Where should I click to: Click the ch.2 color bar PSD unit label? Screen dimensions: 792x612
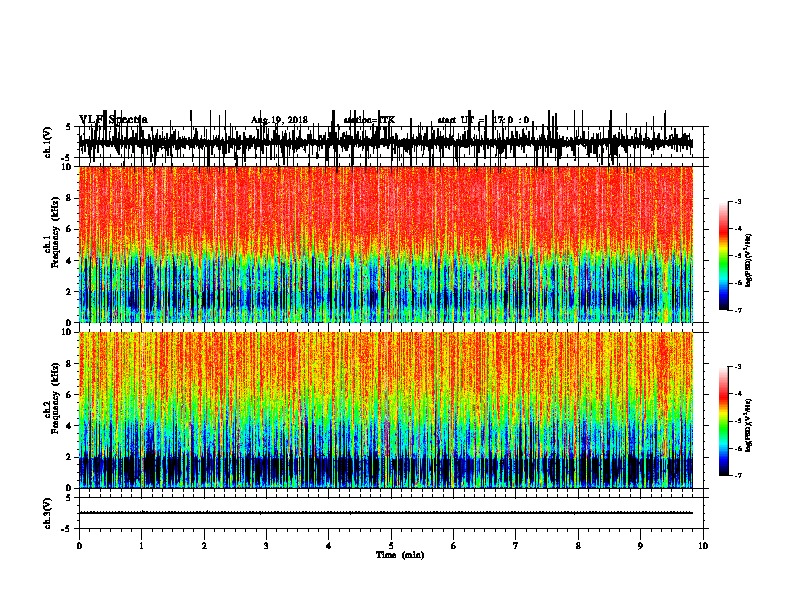(749, 425)
